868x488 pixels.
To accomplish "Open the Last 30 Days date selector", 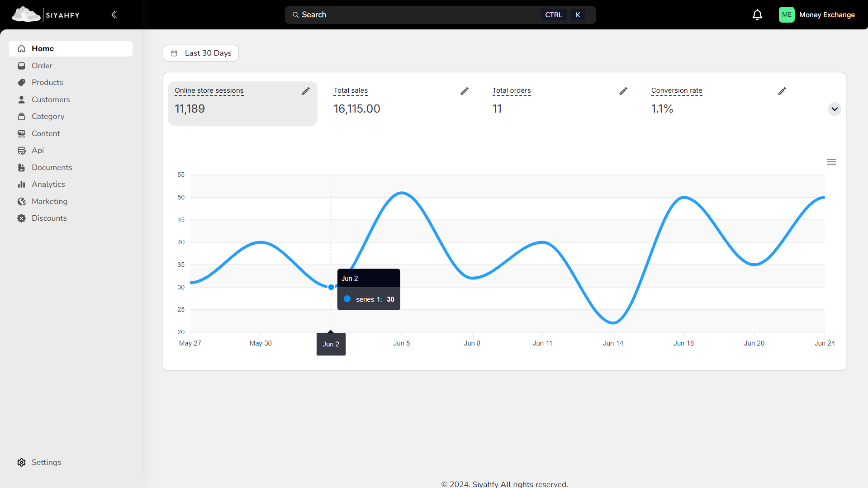I will coord(200,53).
